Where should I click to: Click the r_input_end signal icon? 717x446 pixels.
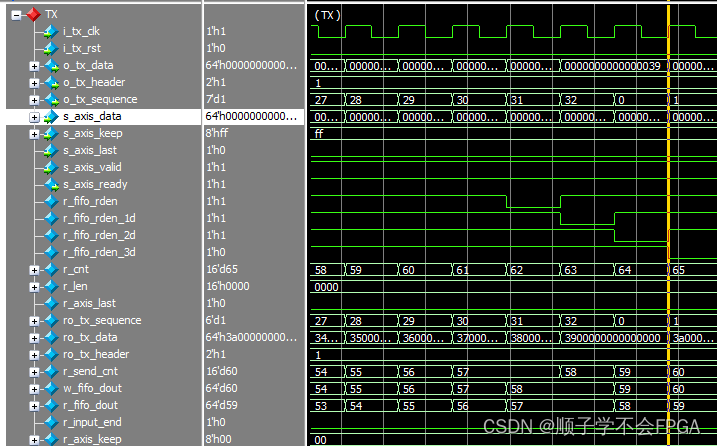[51, 423]
